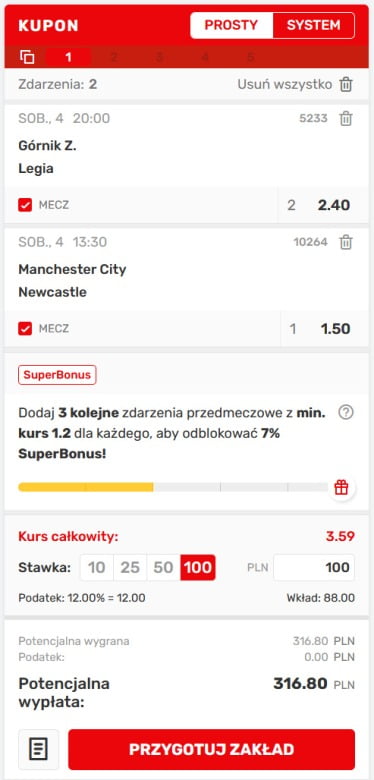The image size is (374, 780).
Task: Uncheck MECZ checkbox for Górnik Z. match
Action: tap(25, 205)
